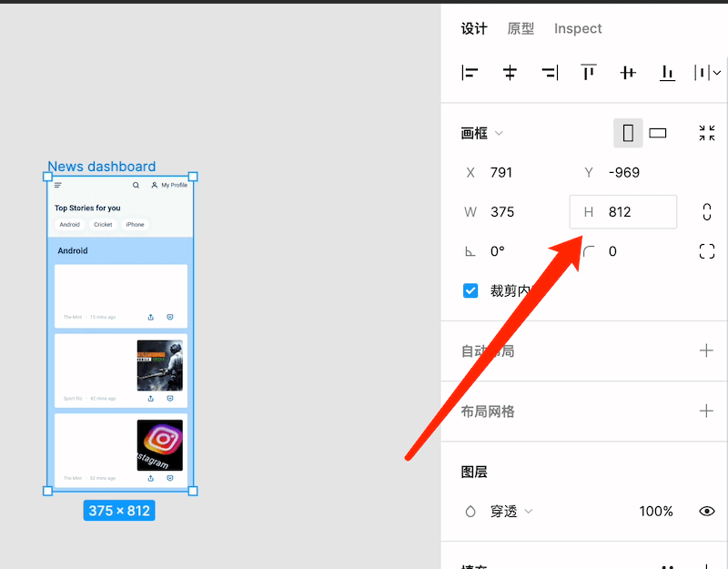Open the distribute options chevron after alignment icons
This screenshot has width=728, height=569.
pyautogui.click(x=717, y=72)
